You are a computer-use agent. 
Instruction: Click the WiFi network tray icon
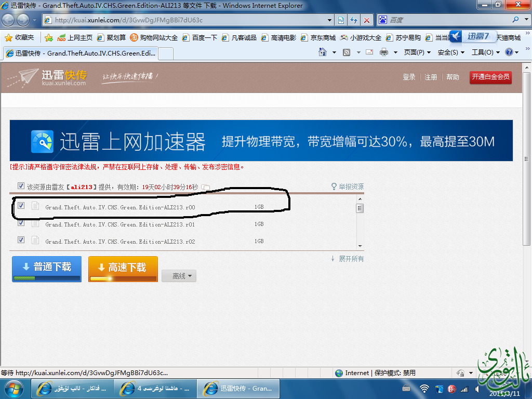[424, 389]
